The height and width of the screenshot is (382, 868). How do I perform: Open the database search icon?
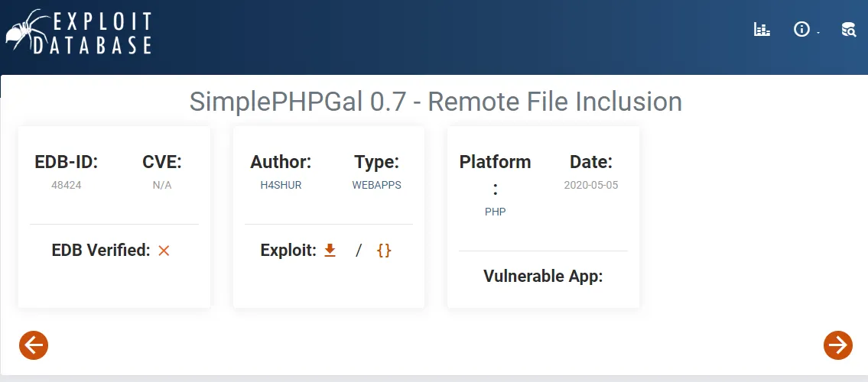point(849,30)
